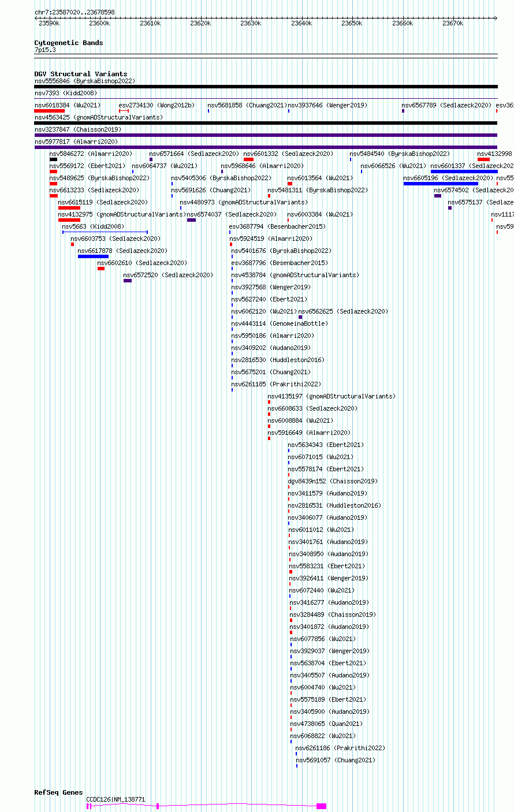Open variant nsv2816530 (Huddleston2016)
This screenshot has width=514, height=812.
[x=278, y=360]
